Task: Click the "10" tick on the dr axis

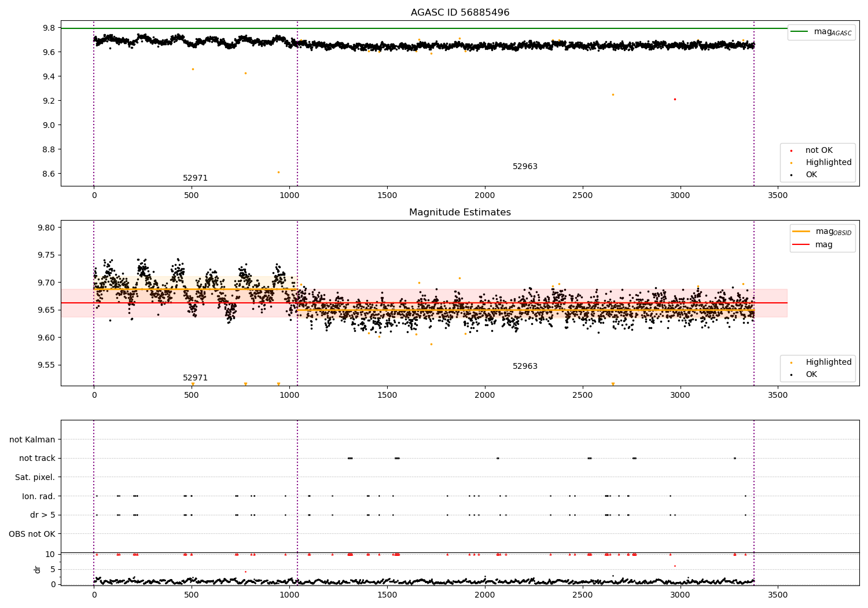Action: (x=50, y=554)
